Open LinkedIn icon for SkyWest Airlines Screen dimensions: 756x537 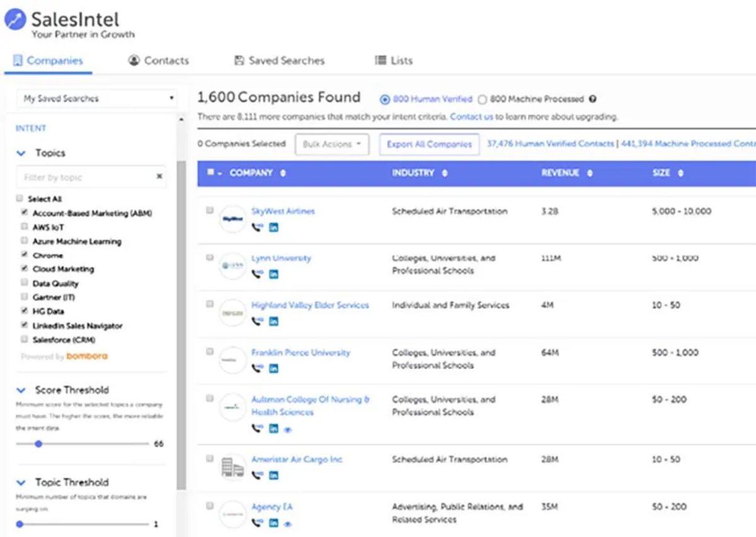coord(273,227)
